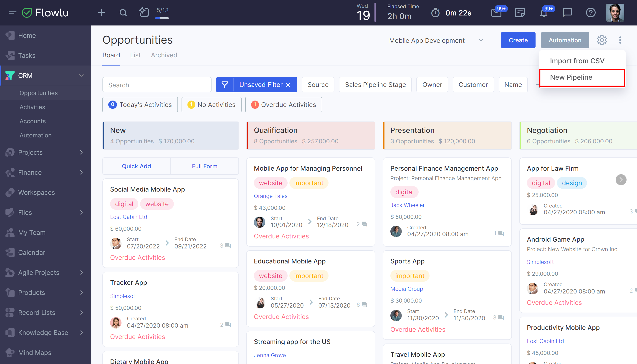Click Quick Add in New column
Viewport: 637px width, 364px height.
pyautogui.click(x=136, y=166)
